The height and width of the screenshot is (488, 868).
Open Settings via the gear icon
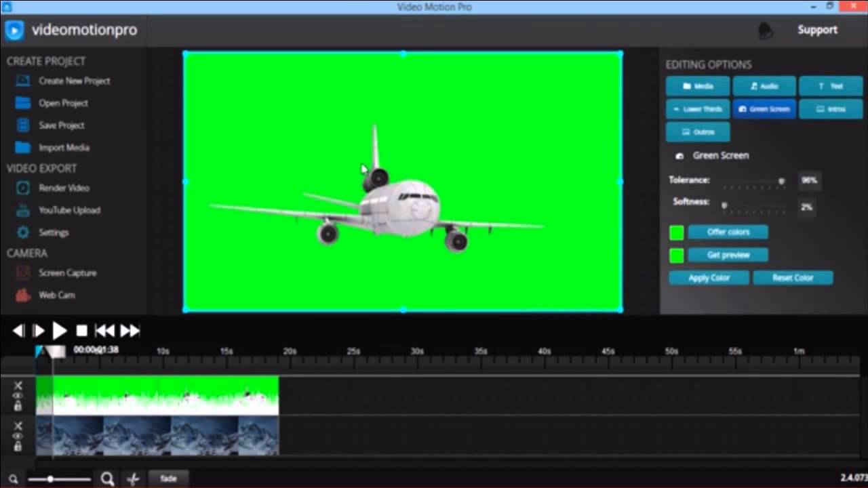tap(23, 232)
